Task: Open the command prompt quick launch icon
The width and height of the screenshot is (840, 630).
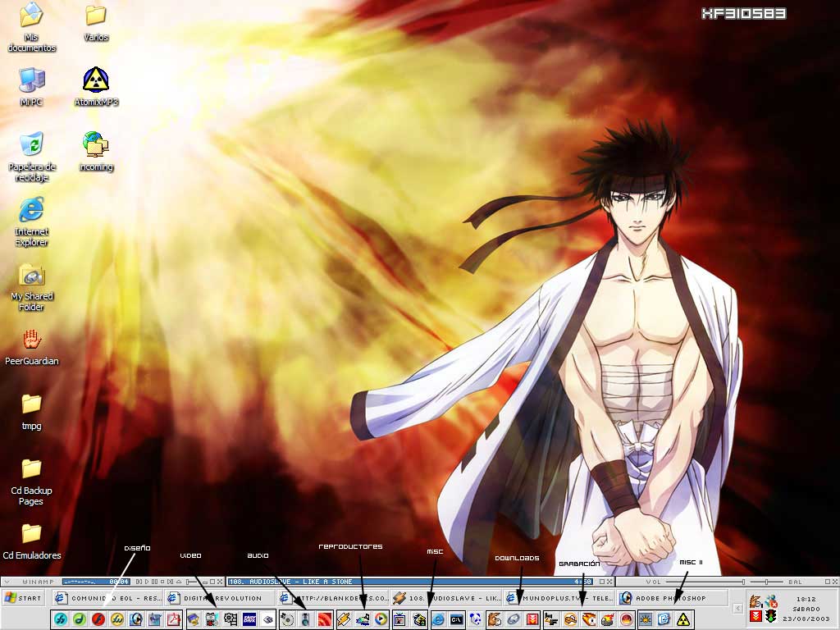Action: (456, 619)
